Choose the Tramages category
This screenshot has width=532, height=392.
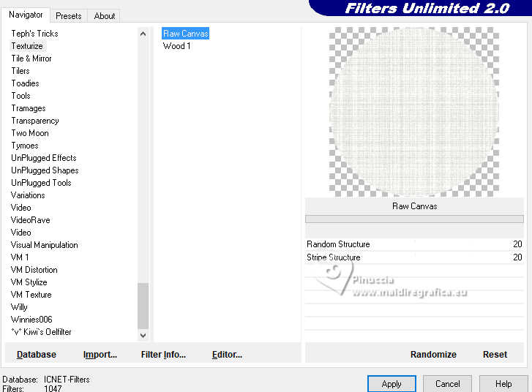[28, 108]
